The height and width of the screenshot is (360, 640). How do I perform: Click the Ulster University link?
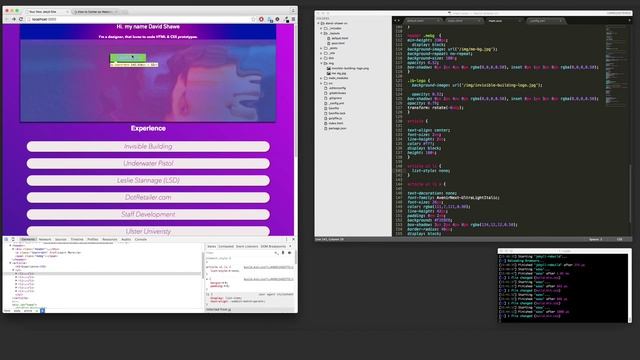pyautogui.click(x=148, y=231)
